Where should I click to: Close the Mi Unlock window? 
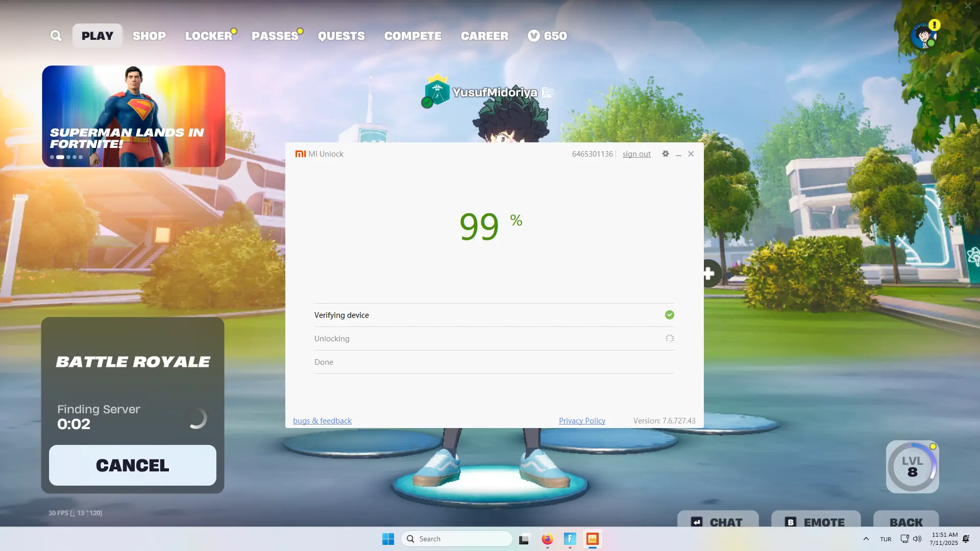(x=691, y=154)
